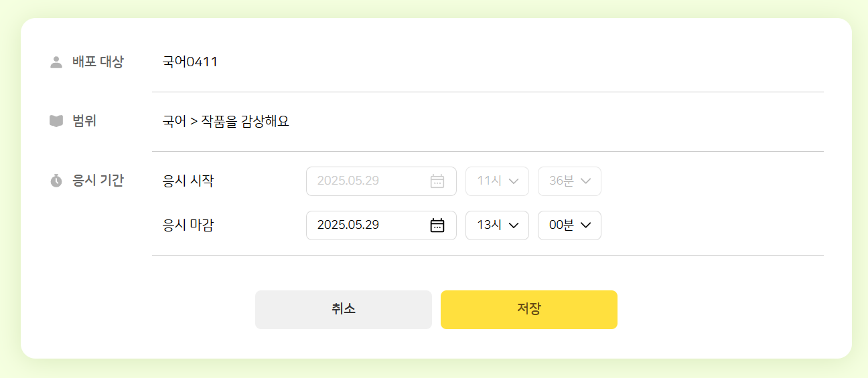Expand the 11시 start hour dropdown

tap(497, 181)
